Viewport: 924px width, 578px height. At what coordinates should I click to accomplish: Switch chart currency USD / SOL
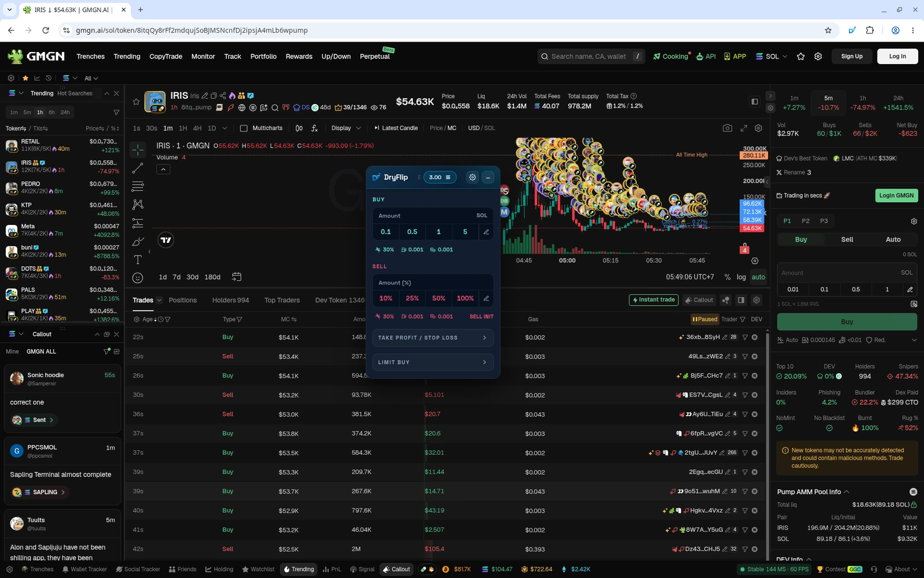481,128
